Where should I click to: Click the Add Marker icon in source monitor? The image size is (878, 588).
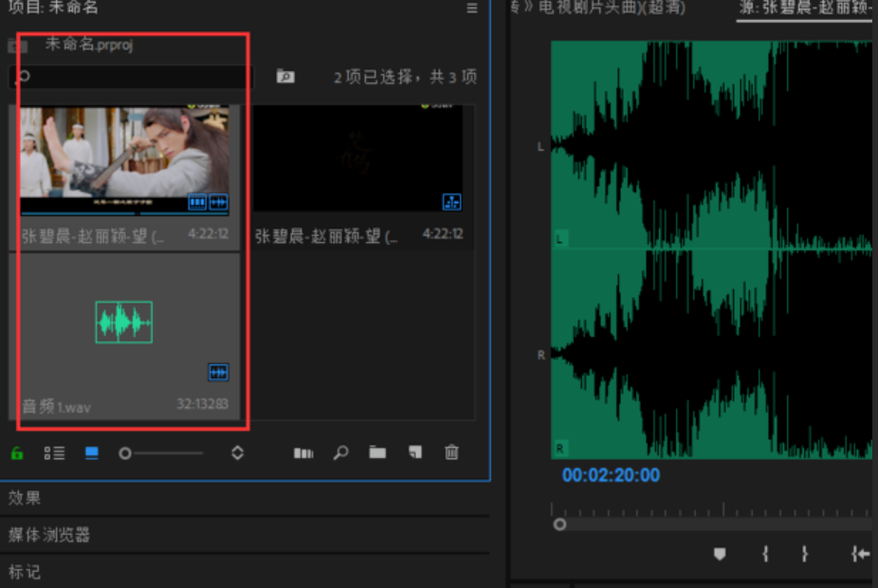(720, 554)
